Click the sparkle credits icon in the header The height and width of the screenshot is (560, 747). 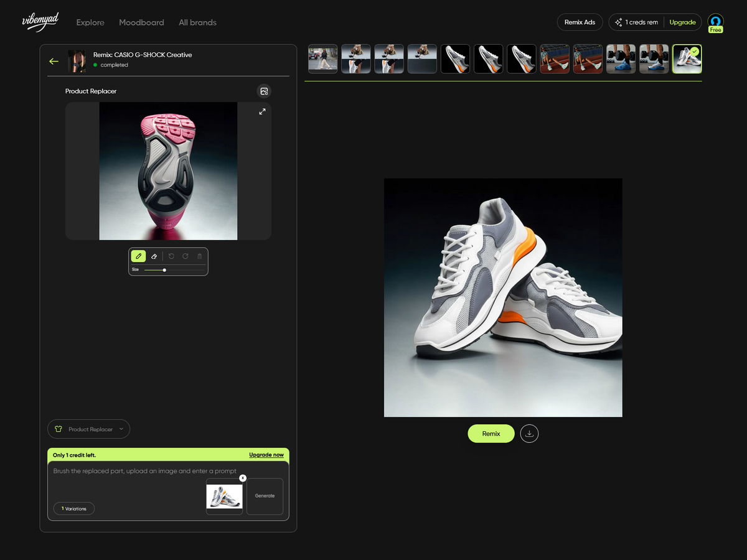[x=619, y=22]
